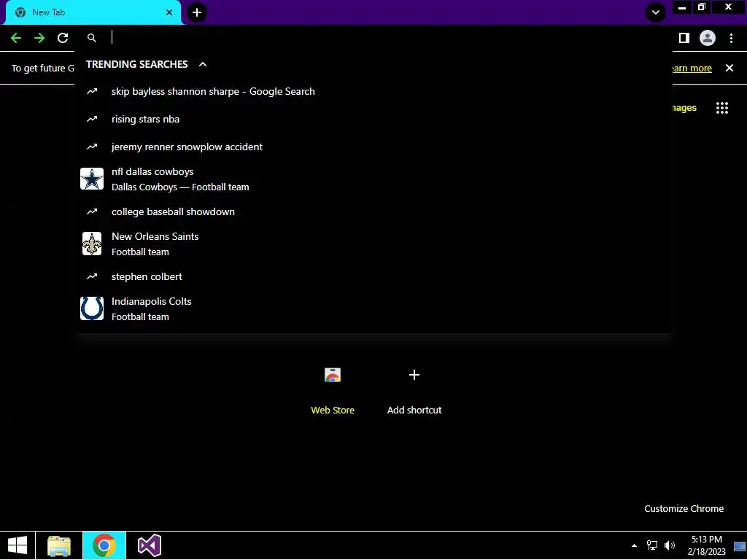Viewport: 747px width, 560px height.
Task: Follow the Learn more link
Action: tap(692, 69)
